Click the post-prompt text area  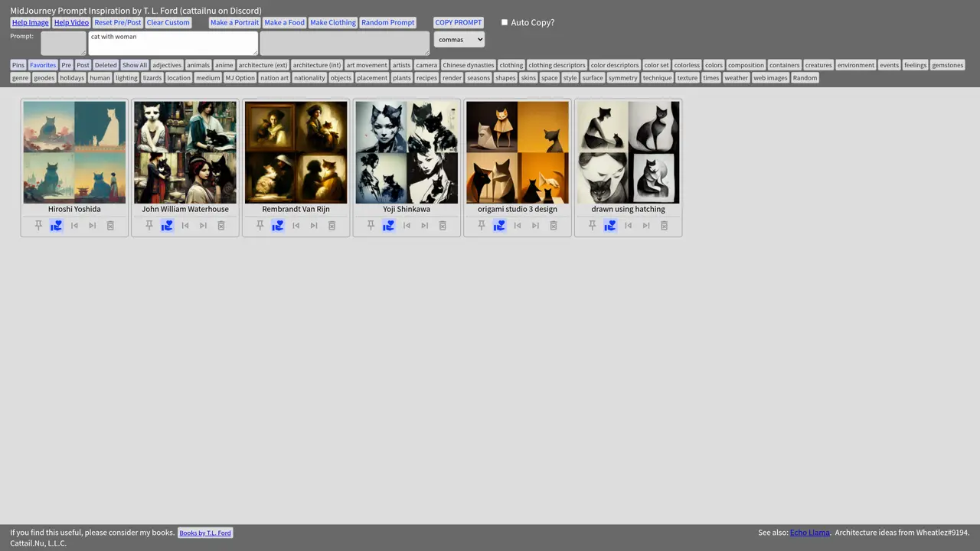coord(345,43)
